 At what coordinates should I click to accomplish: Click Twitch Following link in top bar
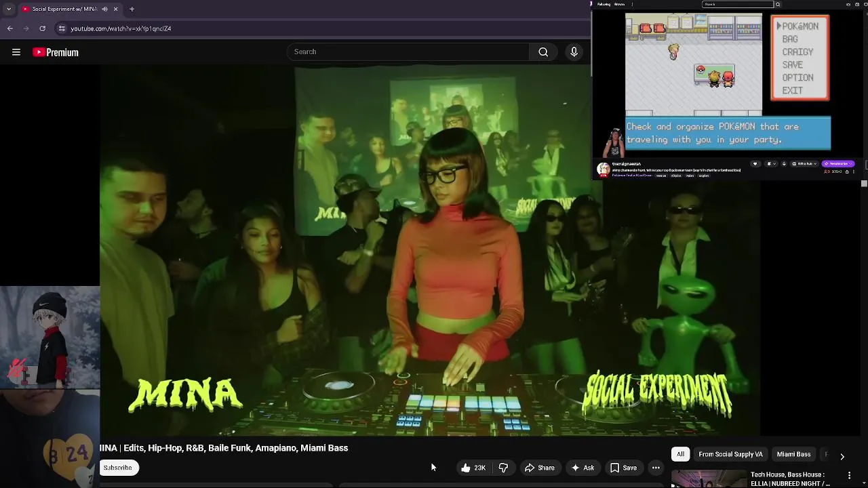click(x=604, y=4)
